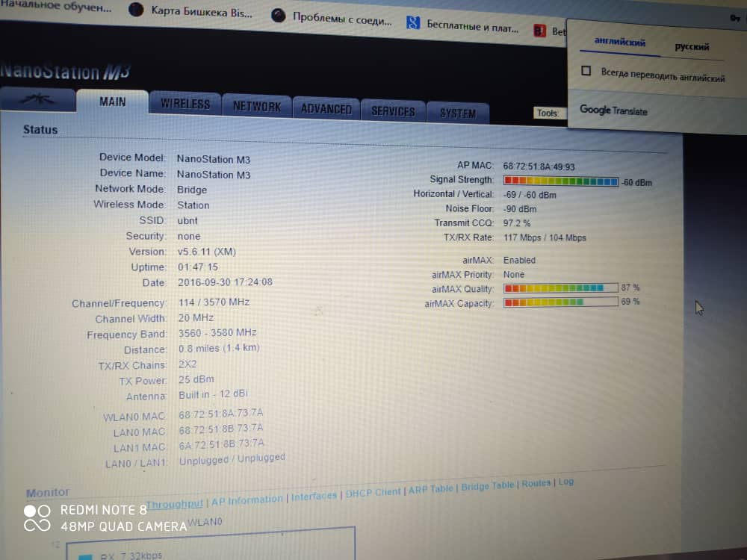Select the LAN1 MAC address value

click(x=221, y=444)
